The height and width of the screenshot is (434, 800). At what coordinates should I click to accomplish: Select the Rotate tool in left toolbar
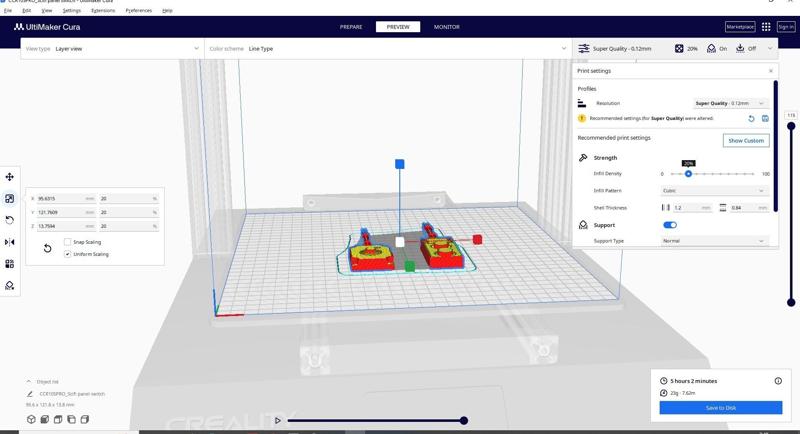[10, 220]
